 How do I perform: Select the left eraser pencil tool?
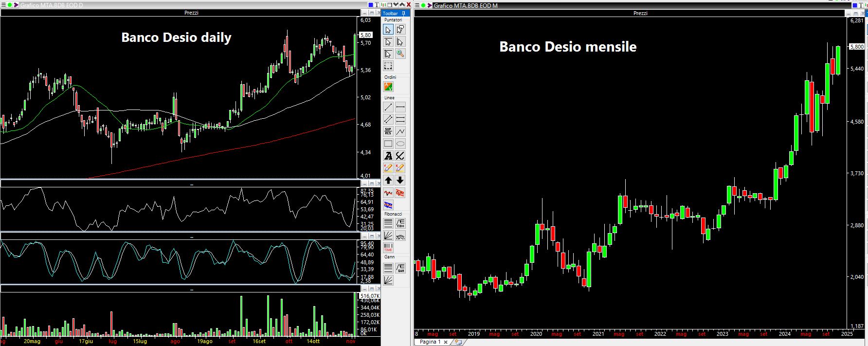coord(388,168)
